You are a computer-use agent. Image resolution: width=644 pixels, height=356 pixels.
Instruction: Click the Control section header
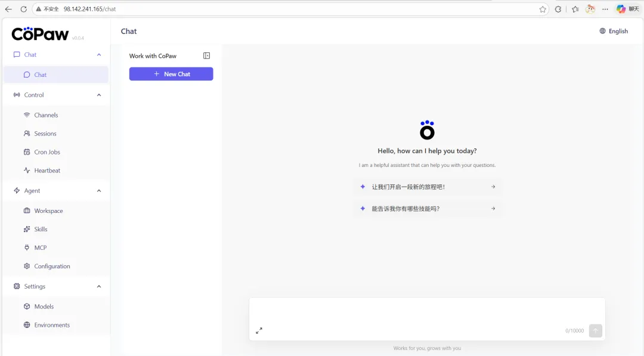(x=56, y=95)
